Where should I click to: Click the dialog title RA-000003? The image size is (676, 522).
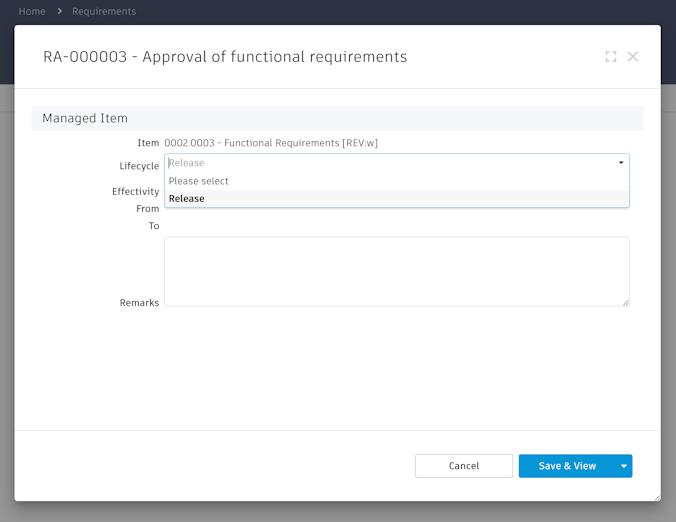click(225, 57)
